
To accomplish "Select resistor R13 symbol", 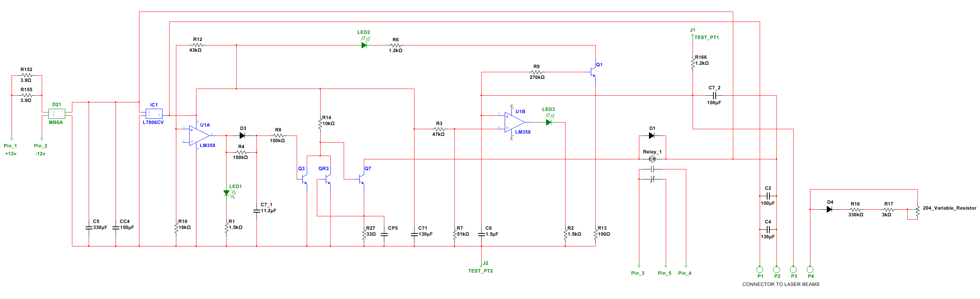I will pos(595,234).
